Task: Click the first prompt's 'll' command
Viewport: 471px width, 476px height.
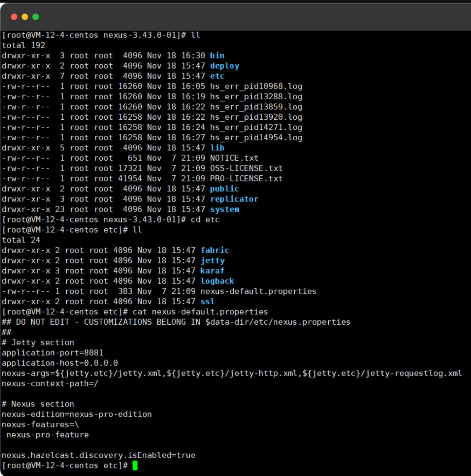Action: [x=195, y=35]
